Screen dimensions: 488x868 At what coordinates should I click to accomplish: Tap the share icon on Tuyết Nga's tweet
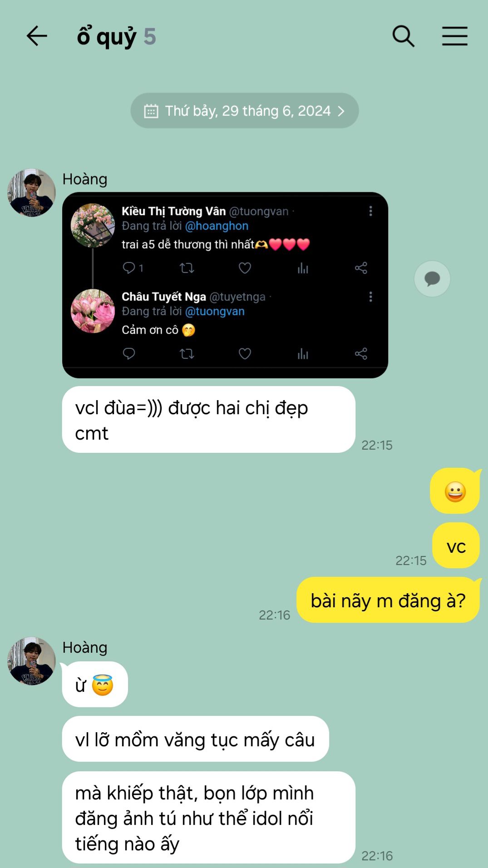tap(361, 353)
